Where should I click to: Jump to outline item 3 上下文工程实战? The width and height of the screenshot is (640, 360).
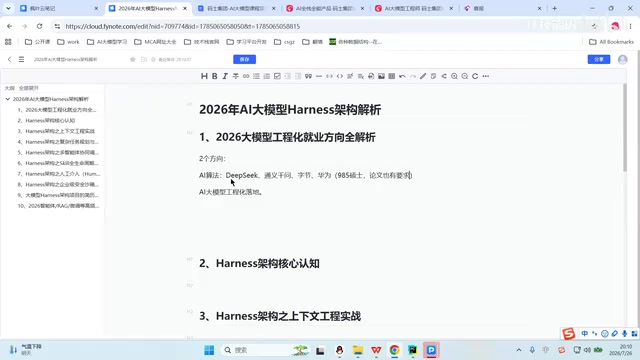coord(56,131)
